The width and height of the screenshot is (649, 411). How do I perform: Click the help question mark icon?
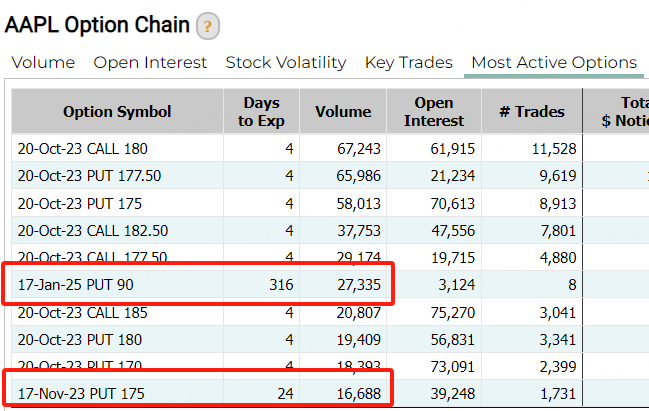(208, 27)
